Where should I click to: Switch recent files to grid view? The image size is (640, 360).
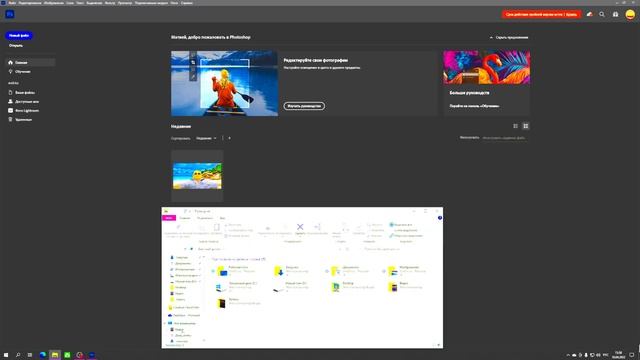[x=526, y=126]
